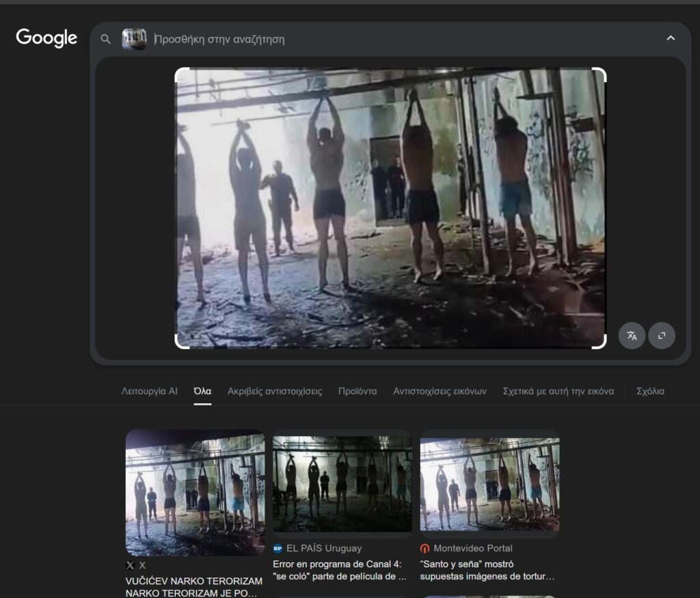Screen dimensions: 700x598
Task: Open the EL PAÍS Uruguay result thumbnail
Action: pyautogui.click(x=342, y=484)
